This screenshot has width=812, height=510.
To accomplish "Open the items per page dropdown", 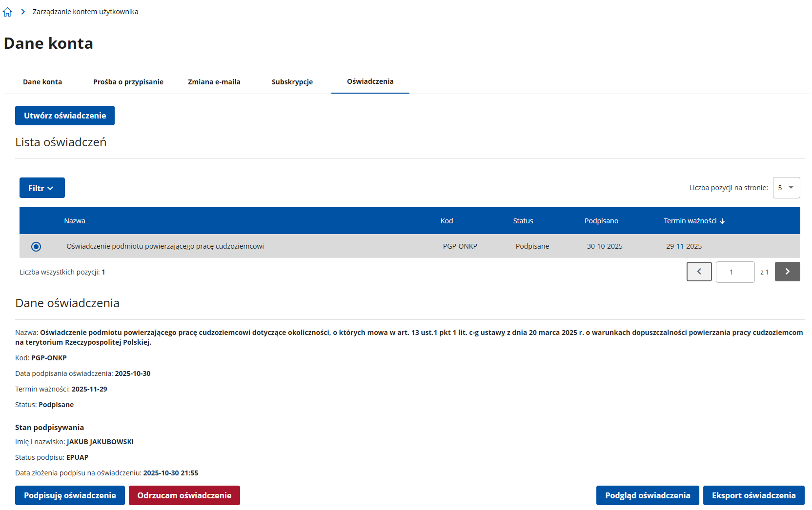I will (786, 188).
